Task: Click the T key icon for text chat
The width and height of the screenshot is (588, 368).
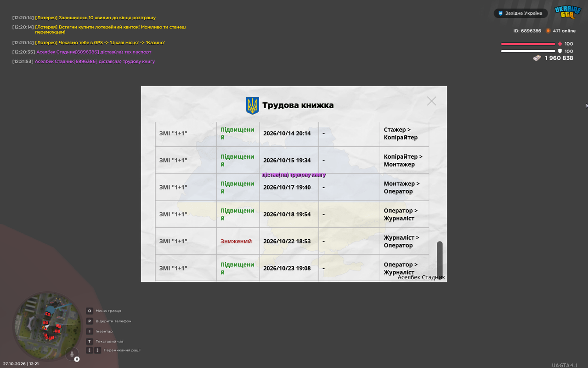Action: [x=90, y=341]
